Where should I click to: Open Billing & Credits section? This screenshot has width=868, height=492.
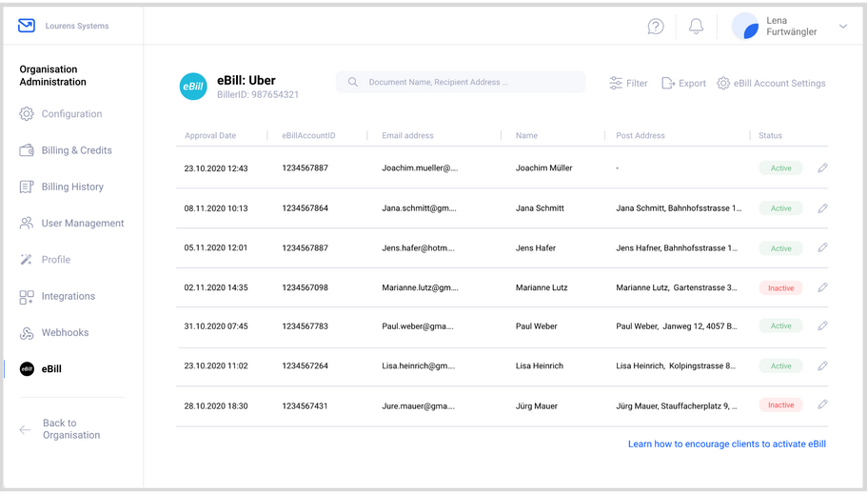click(76, 150)
